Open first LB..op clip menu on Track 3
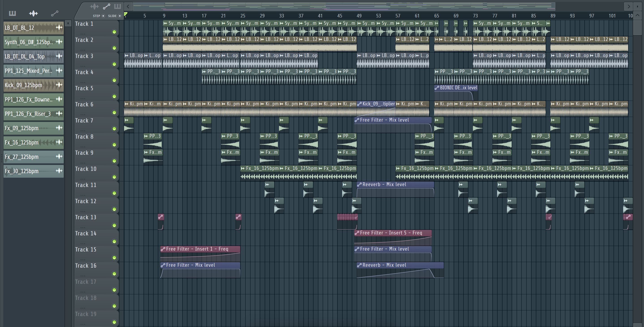 (x=127, y=56)
